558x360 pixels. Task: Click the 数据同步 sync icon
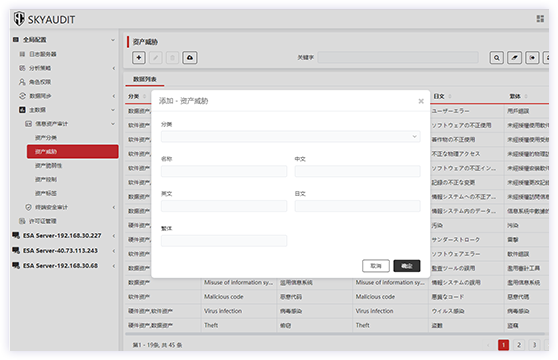click(x=22, y=96)
